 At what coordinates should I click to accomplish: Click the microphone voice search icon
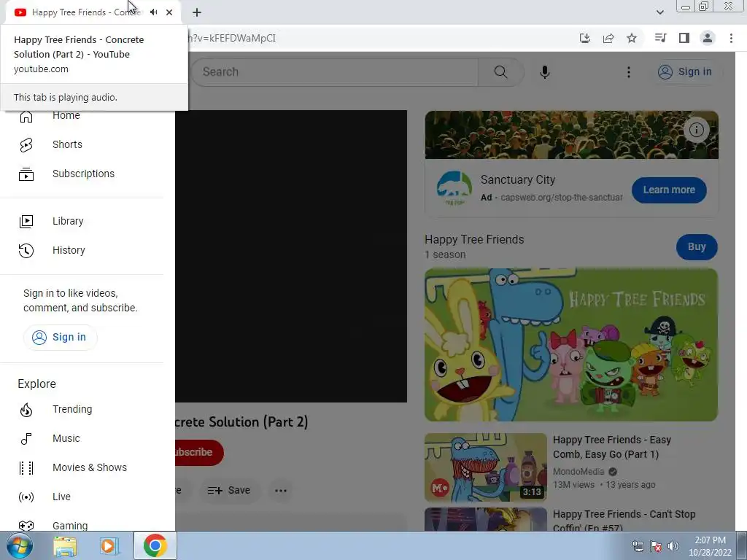click(x=544, y=72)
